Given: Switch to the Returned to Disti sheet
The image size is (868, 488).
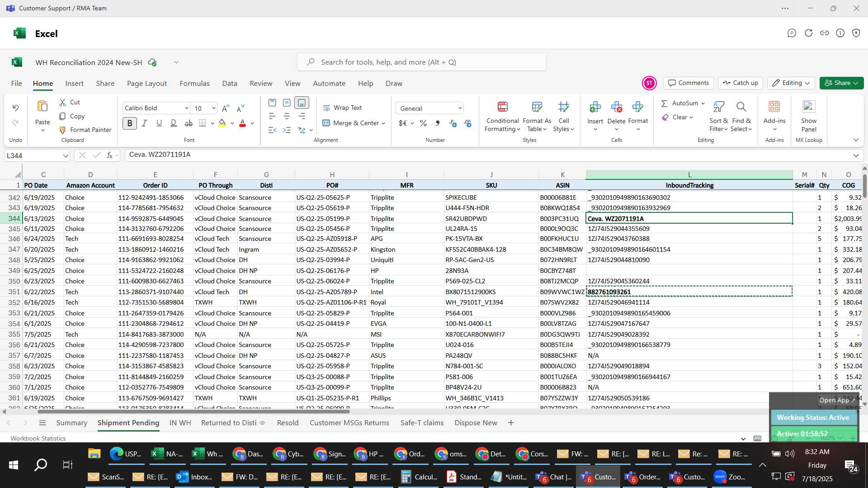Looking at the screenshot, I should coord(229,423).
